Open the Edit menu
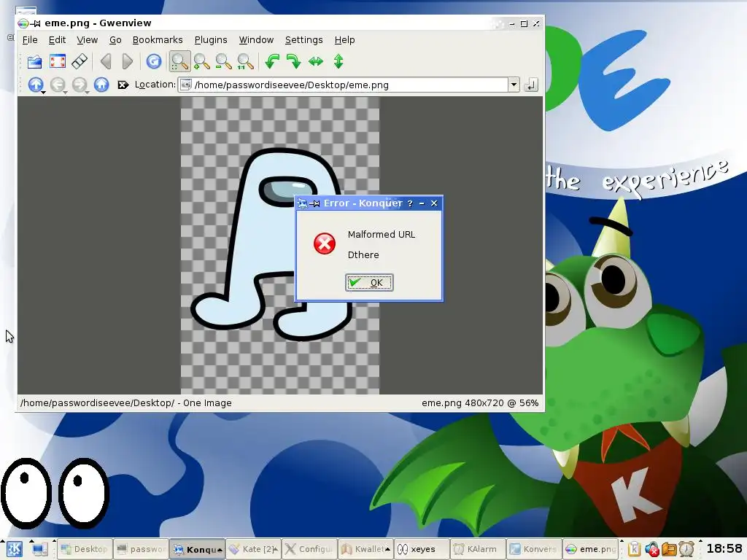This screenshot has height=560, width=747. point(57,40)
